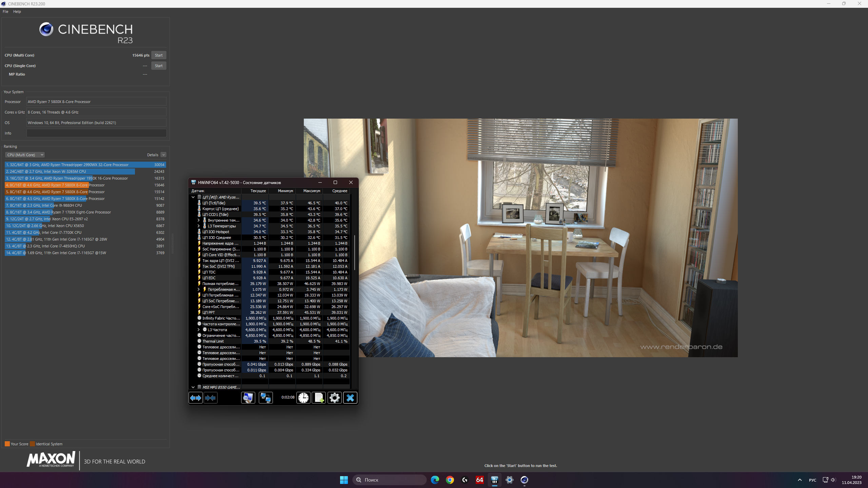Click the HWiNFO sensor list scrollbar
The height and width of the screenshot is (488, 868).
354,252
